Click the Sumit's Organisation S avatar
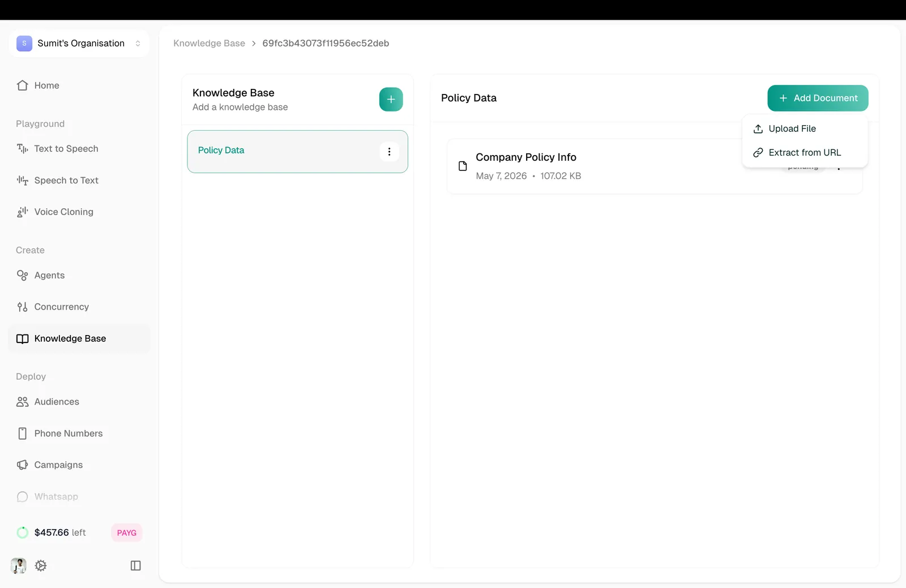Image resolution: width=906 pixels, height=588 pixels. pyautogui.click(x=24, y=44)
